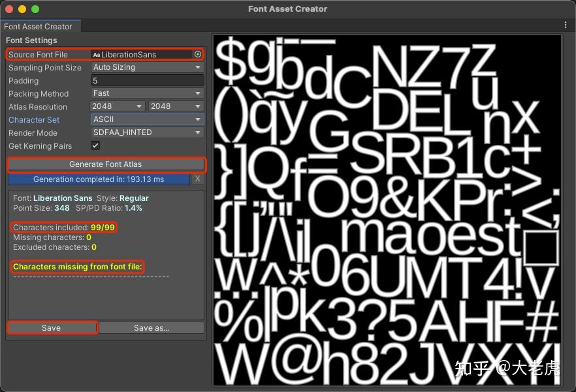This screenshot has width=576, height=392.
Task: Click the Save as... button
Action: (x=152, y=327)
